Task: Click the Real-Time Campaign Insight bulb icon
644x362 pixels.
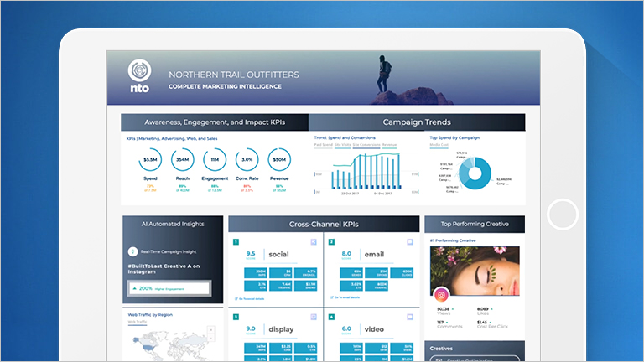Action: 132,251
